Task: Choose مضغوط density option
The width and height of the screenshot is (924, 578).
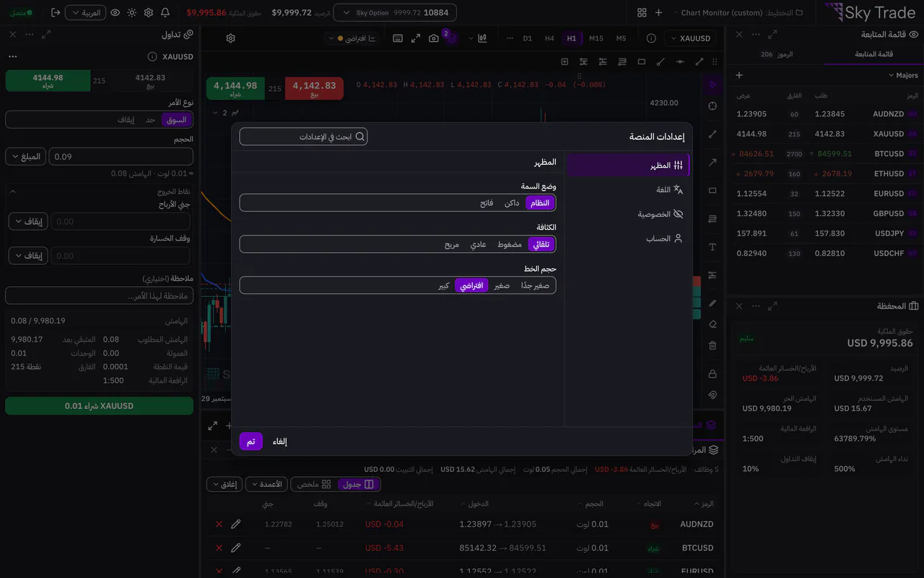Action: coord(510,244)
